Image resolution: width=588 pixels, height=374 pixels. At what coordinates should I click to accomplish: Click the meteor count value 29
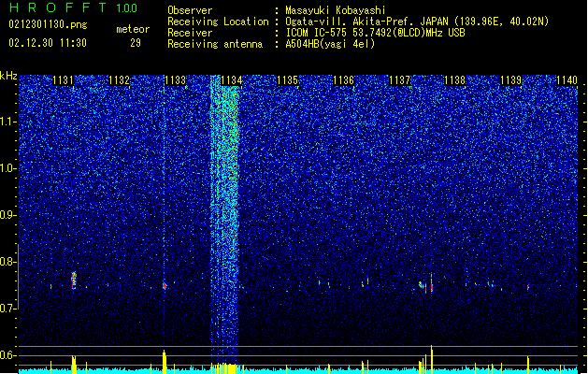[x=136, y=43]
